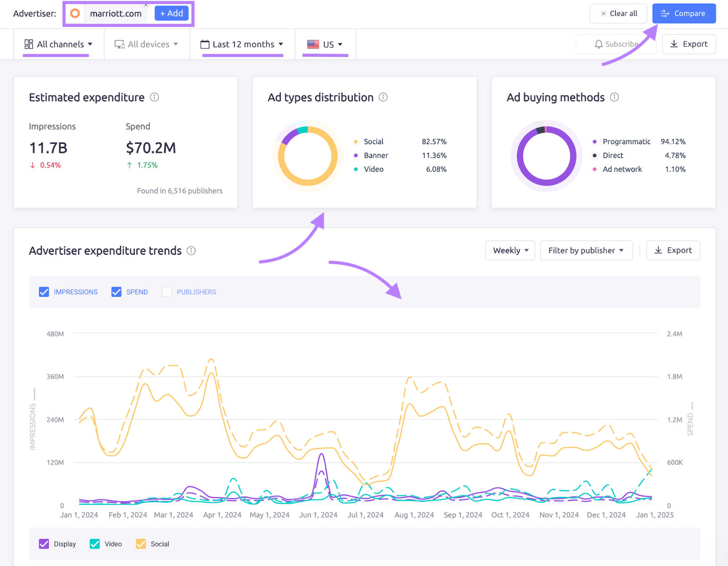Click the info icon beside Ad types distribution

[x=384, y=97]
